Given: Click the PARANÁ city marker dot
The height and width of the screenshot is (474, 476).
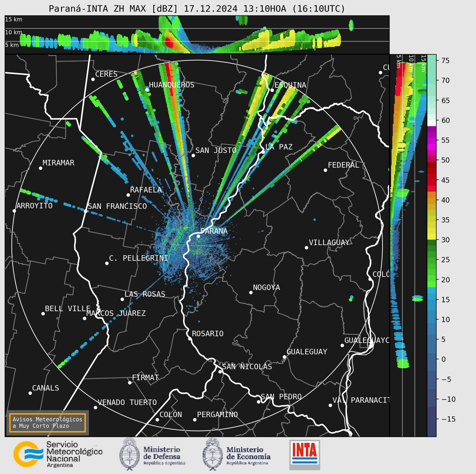Looking at the screenshot, I should coord(198,236).
